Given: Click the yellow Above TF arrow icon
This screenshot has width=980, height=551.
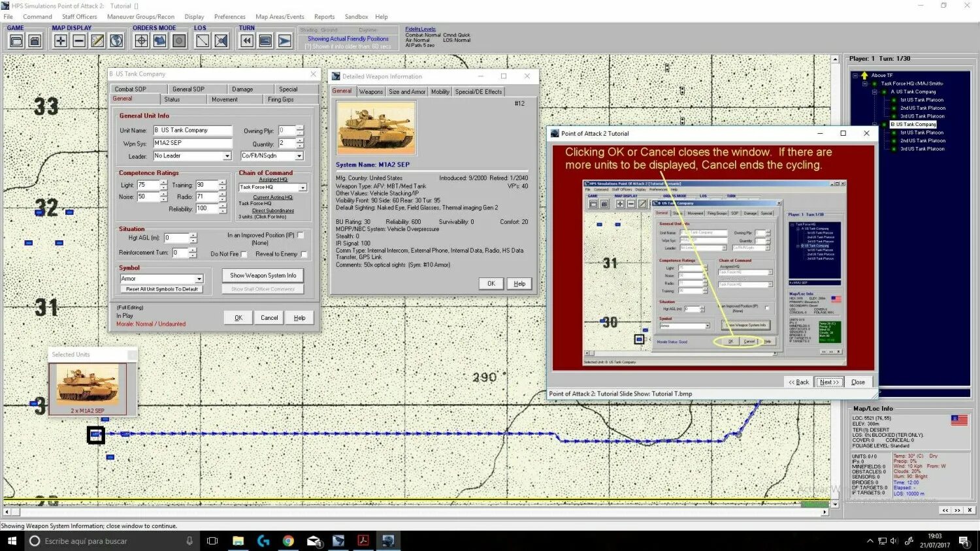Looking at the screenshot, I should coord(864,75).
